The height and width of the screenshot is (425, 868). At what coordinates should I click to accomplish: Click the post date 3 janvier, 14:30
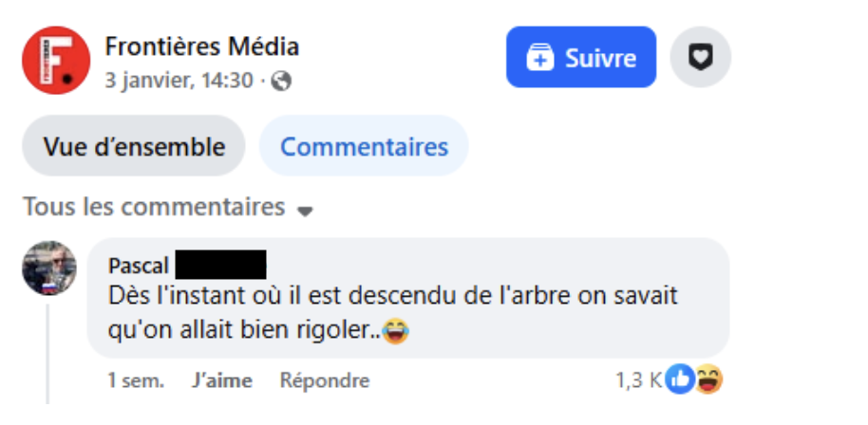pyautogui.click(x=179, y=81)
